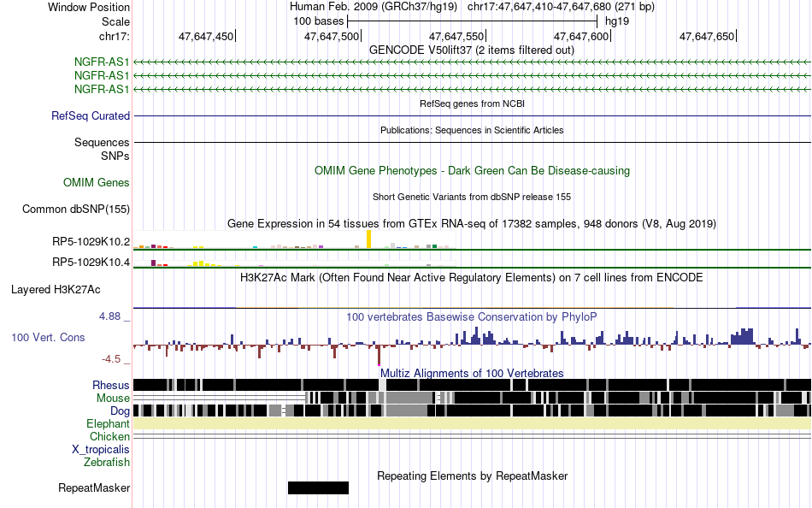Click the X_tropicalis alignment label
Screen dimensions: 812x508
click(x=101, y=450)
